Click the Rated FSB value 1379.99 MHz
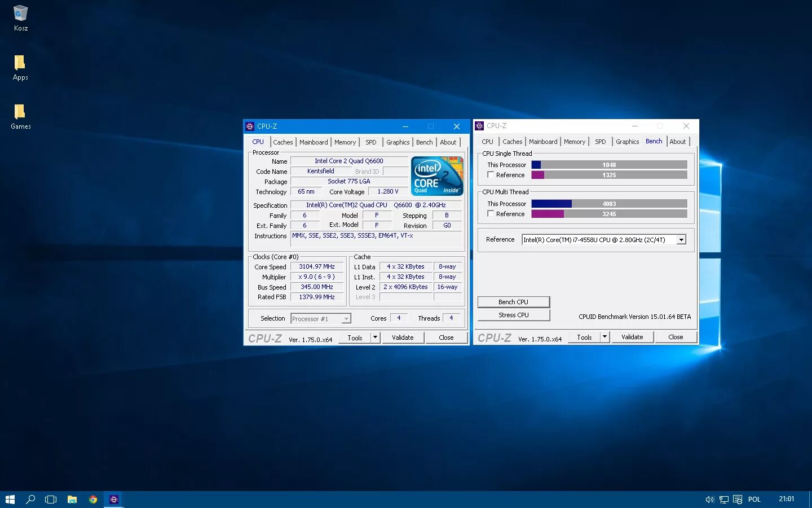 (317, 297)
